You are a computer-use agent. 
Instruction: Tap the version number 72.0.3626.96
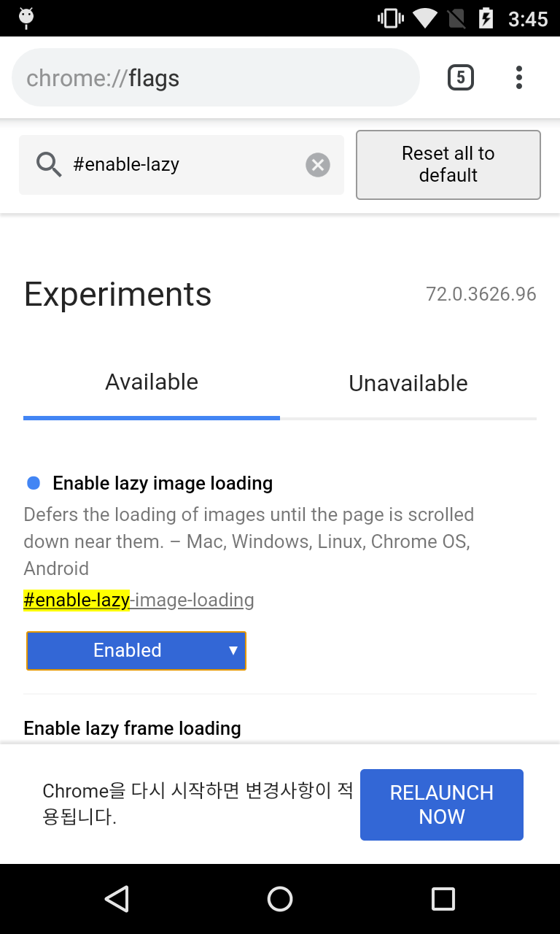point(481,294)
